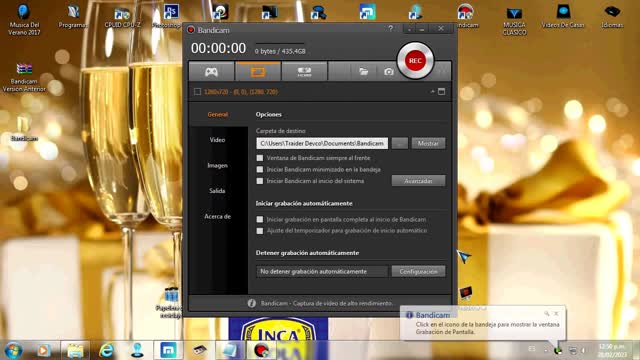Select Screen recording mode rectangle icon
Viewport: 640px width, 360px height.
(x=258, y=72)
